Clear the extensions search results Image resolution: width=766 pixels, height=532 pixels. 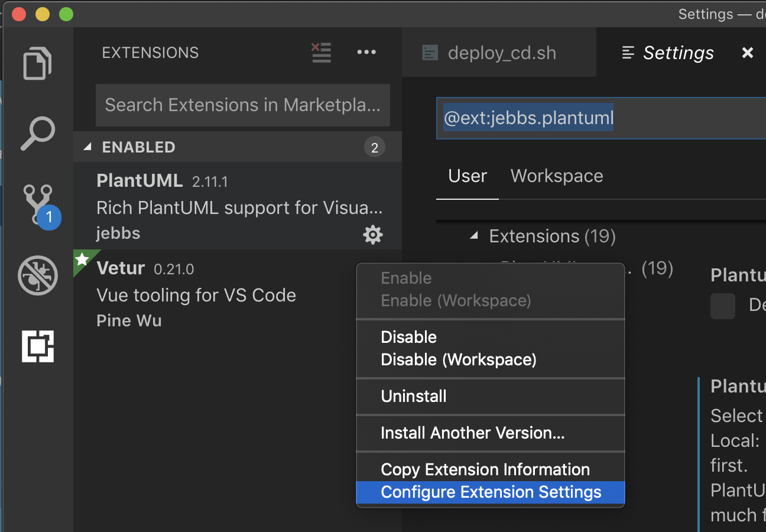(321, 53)
